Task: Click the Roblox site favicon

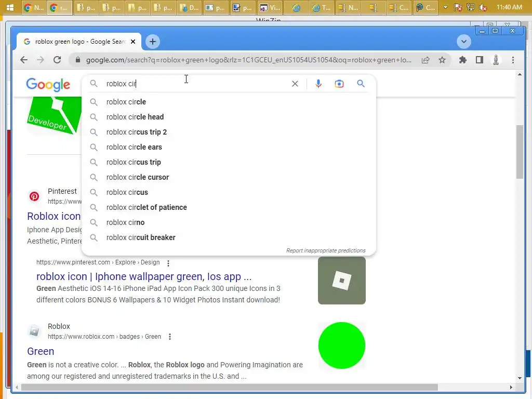Action: (x=34, y=331)
